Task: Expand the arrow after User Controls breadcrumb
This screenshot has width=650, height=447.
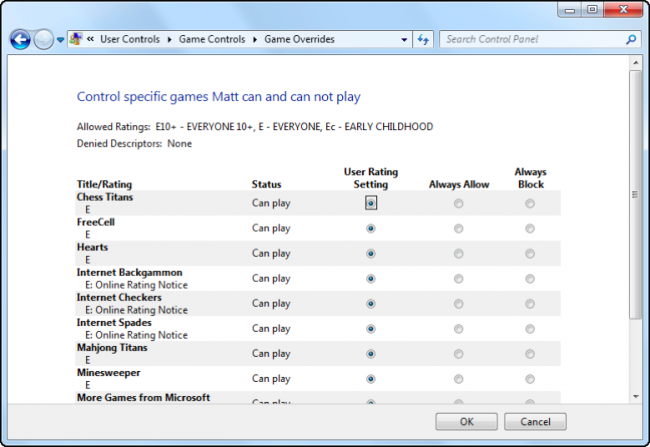Action: coord(170,39)
